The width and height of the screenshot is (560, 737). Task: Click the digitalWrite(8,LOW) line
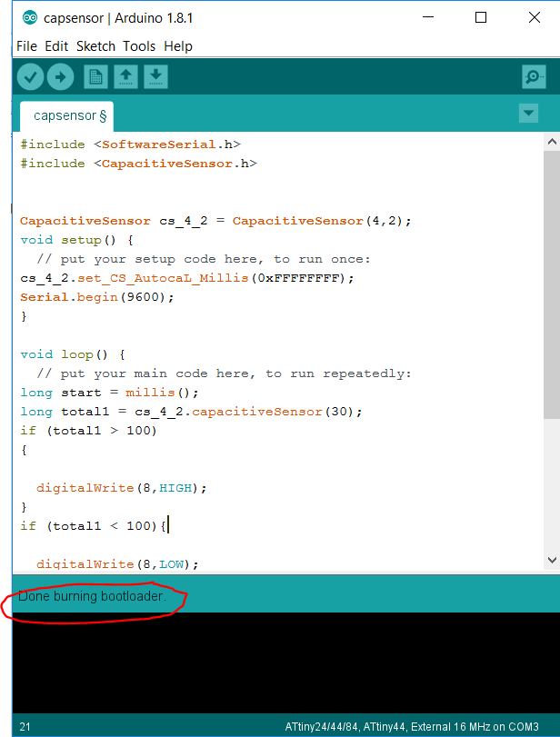[x=117, y=564]
